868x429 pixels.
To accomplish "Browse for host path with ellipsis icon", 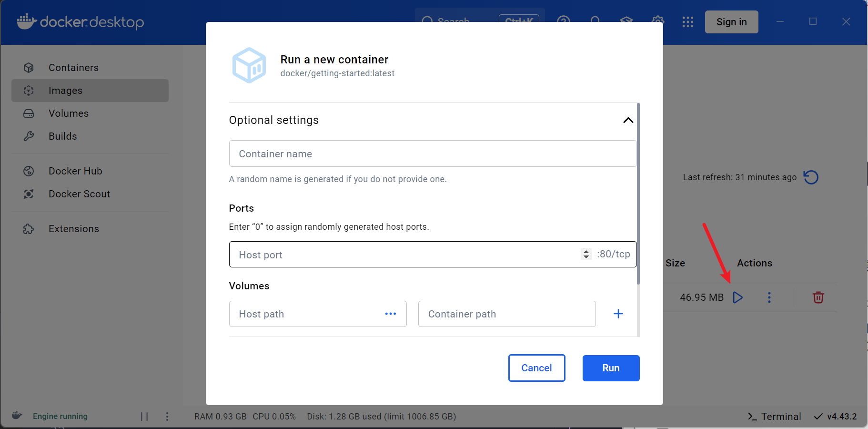I will 391,314.
